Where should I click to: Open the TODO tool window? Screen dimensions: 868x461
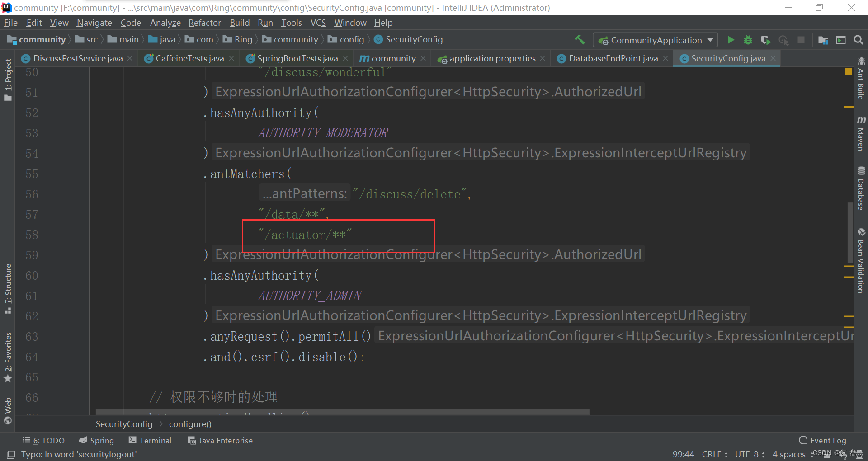(43, 440)
